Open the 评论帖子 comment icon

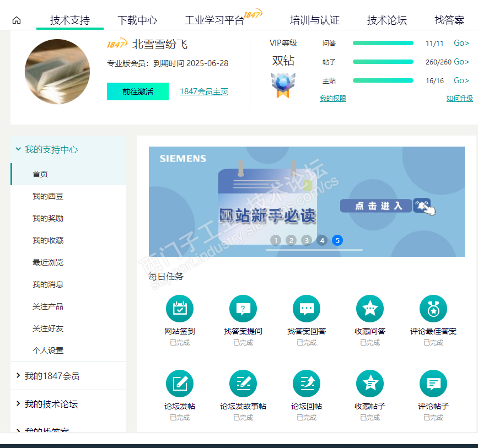pos(433,384)
